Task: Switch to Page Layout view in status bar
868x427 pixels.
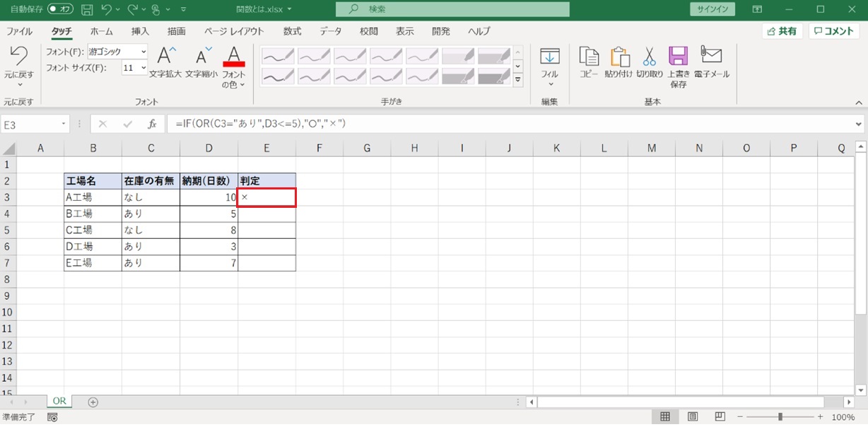Action: 693,417
